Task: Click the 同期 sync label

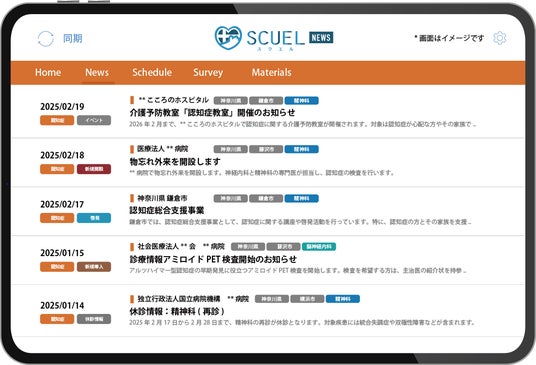Action: pos(72,38)
